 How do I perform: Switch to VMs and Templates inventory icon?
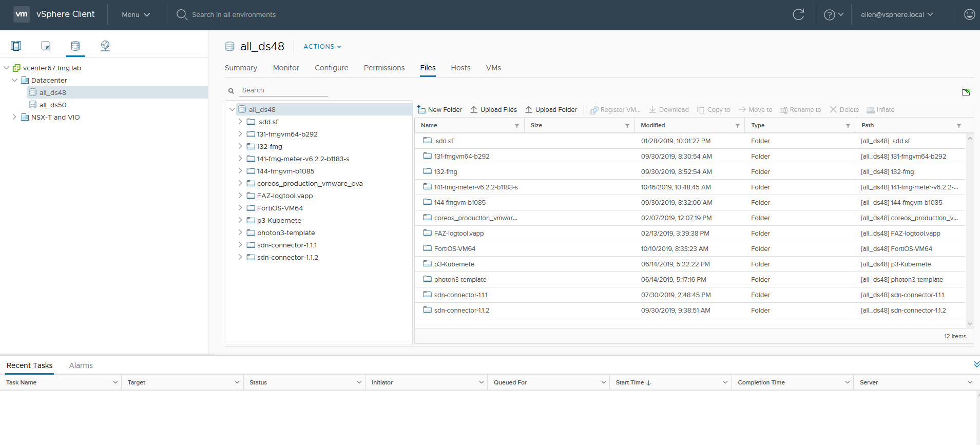46,46
